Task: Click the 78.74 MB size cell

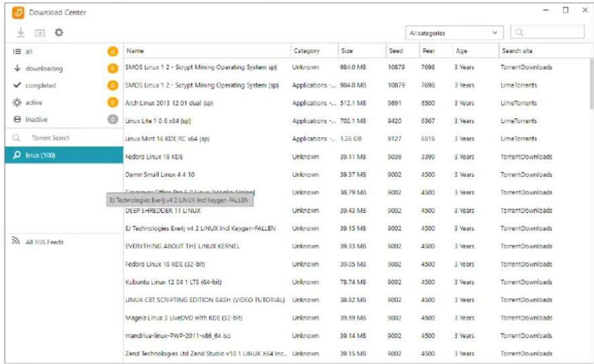Action: (x=353, y=282)
